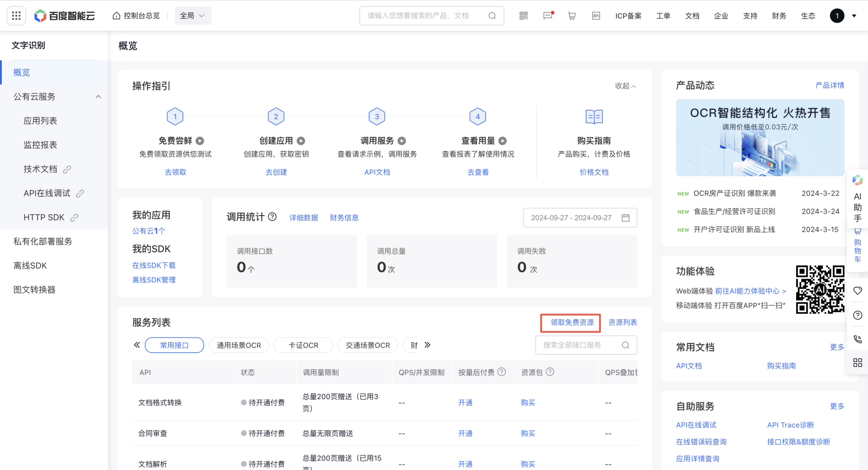The width and height of the screenshot is (868, 470).
Task: Select the 卡证OCR tab
Action: pos(303,345)
